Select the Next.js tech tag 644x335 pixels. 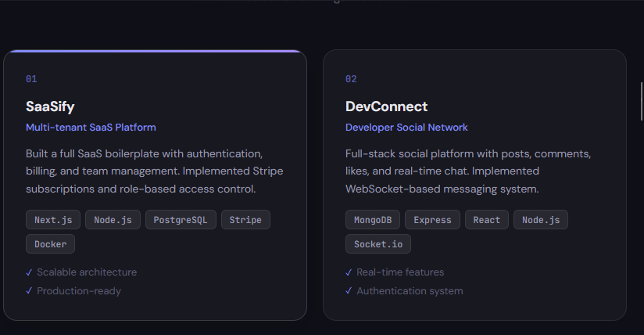53,220
